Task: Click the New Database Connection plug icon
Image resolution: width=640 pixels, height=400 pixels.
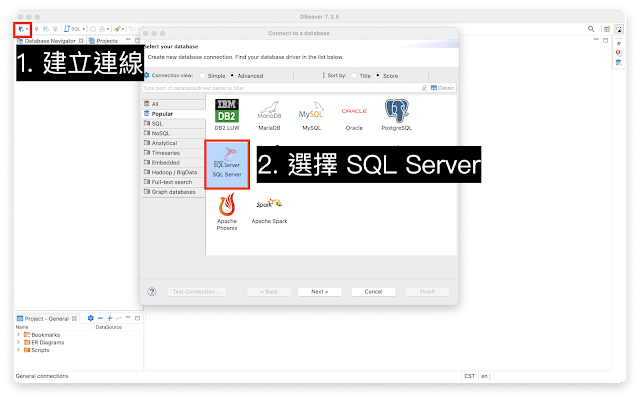Action: click(x=20, y=29)
